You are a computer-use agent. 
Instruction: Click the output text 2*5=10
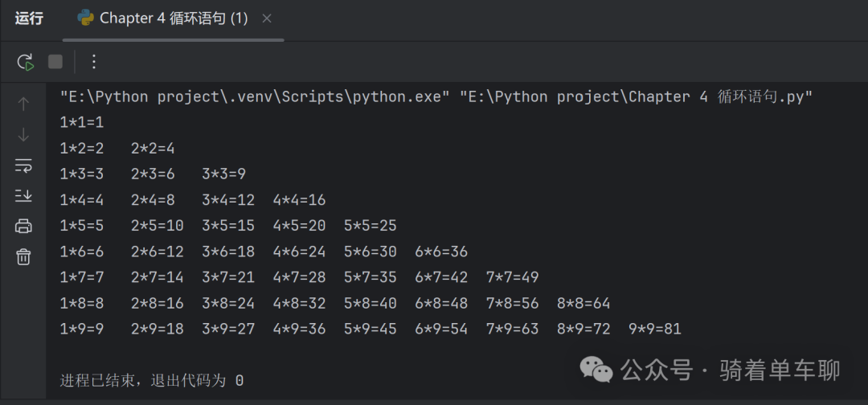pos(158,226)
